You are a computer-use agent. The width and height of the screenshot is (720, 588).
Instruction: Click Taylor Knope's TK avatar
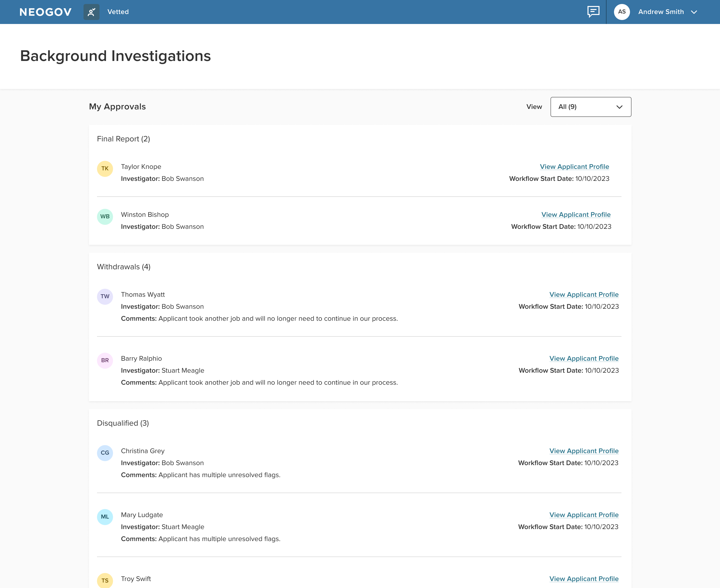105,169
